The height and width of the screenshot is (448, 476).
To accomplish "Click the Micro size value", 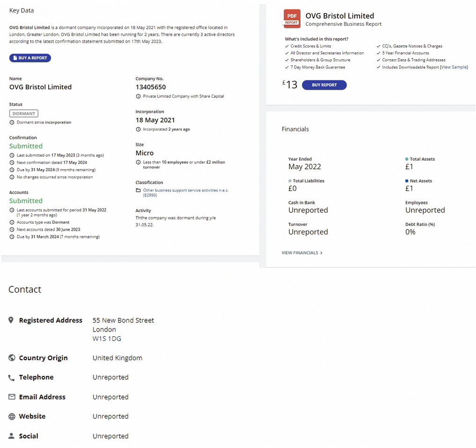I will (145, 153).
